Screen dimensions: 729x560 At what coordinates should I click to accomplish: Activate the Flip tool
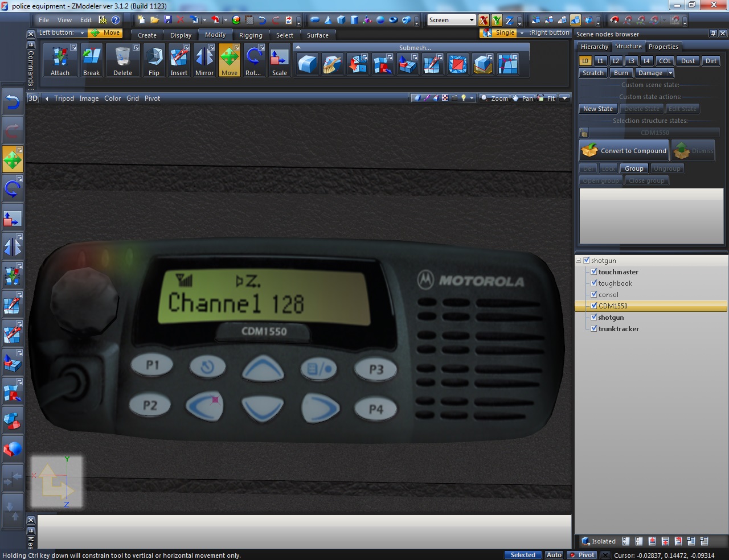pyautogui.click(x=154, y=61)
